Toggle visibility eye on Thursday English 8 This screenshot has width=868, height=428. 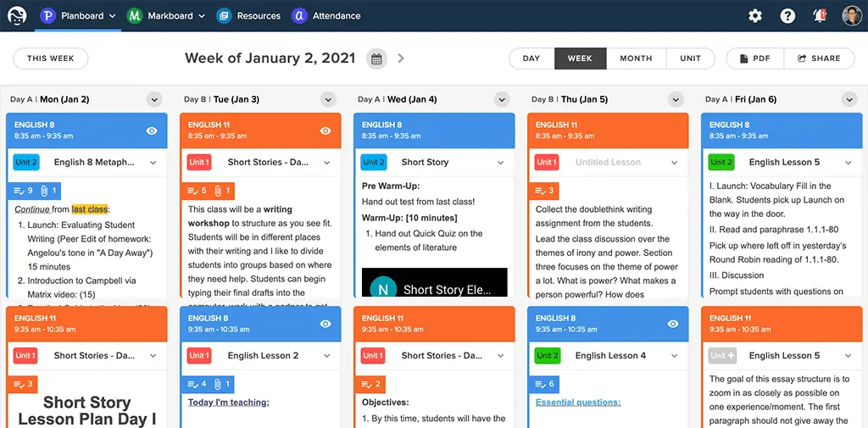point(673,324)
